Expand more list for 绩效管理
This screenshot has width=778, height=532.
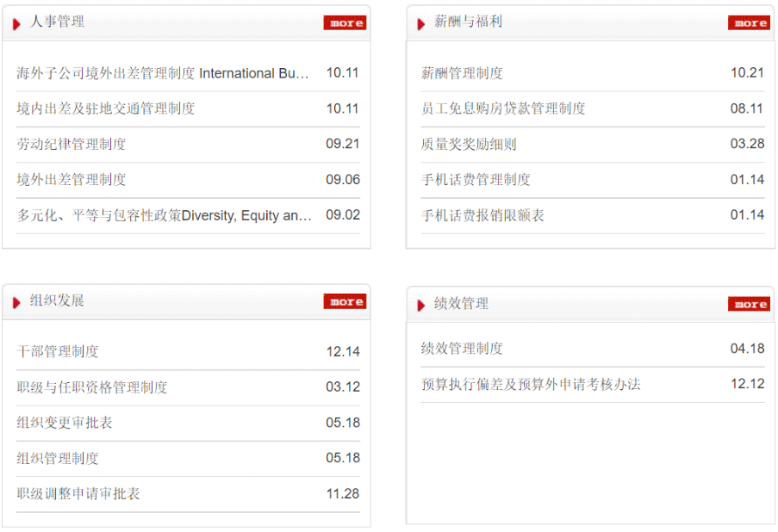click(749, 304)
